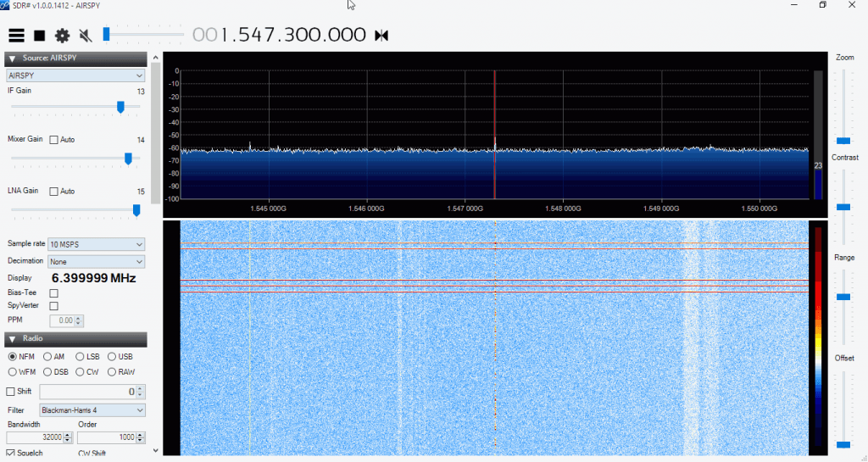Enable the SpyVerter checkbox
The height and width of the screenshot is (462, 868).
(53, 306)
